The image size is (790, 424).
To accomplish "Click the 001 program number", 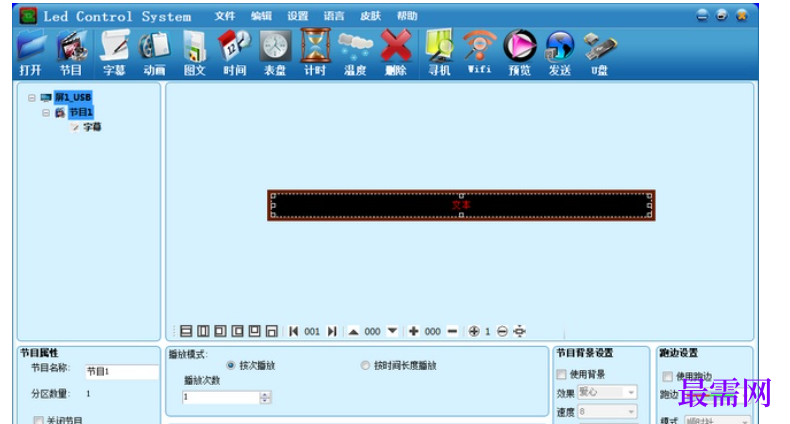I will point(312,331).
